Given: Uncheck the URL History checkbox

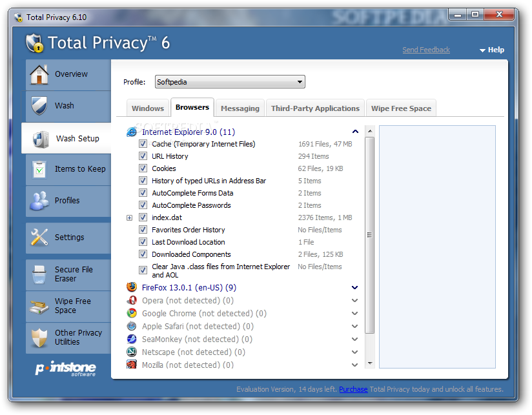Looking at the screenshot, I should pos(143,156).
